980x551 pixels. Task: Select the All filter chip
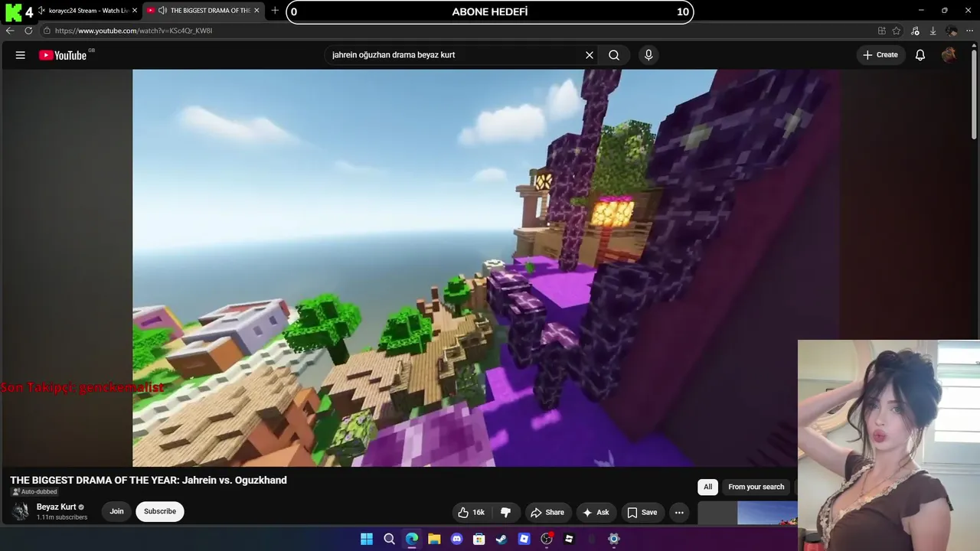coord(708,487)
